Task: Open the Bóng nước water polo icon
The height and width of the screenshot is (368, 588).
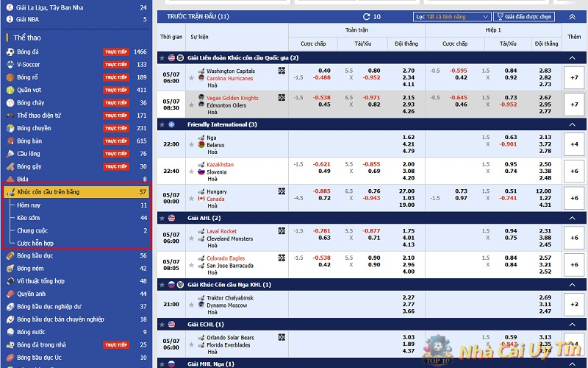Action: tap(10, 332)
